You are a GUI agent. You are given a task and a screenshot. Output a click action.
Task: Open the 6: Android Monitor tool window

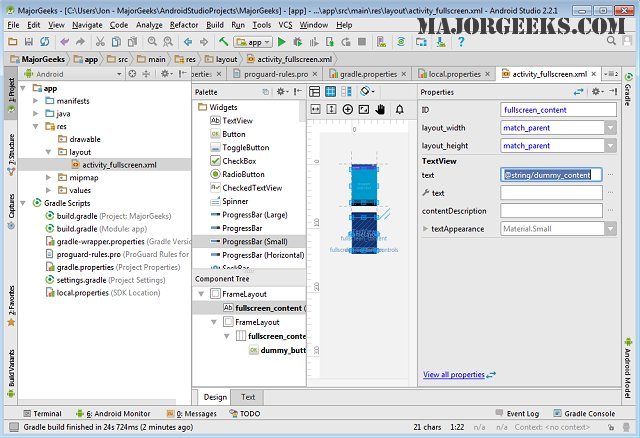(113, 414)
